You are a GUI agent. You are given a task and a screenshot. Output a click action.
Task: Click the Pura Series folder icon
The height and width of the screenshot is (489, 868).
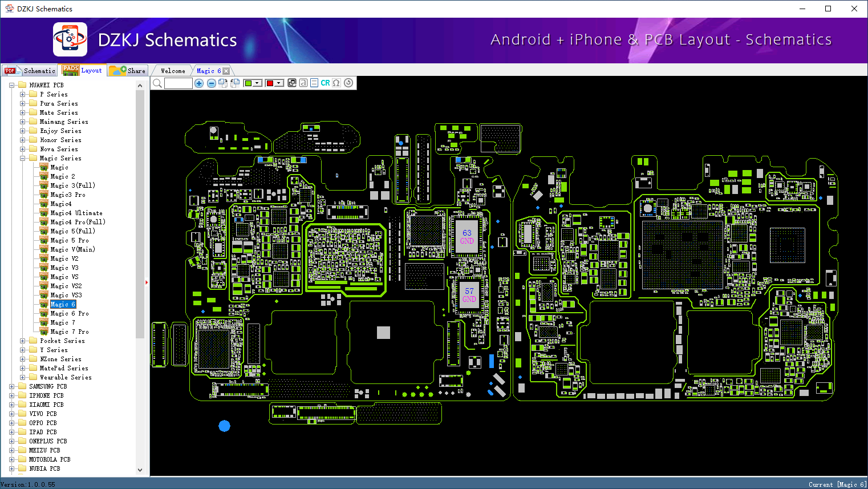[33, 103]
